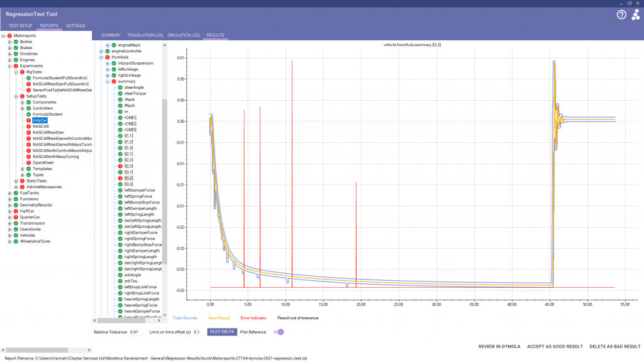Collapse the RigTests tree node
Screen dimensions: 644x362
coord(16,72)
